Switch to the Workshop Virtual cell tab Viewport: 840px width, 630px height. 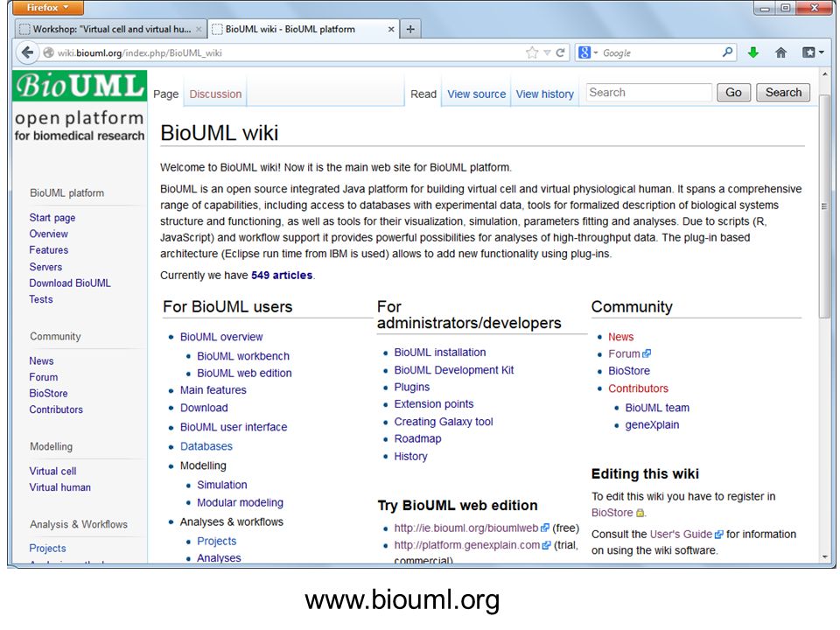(x=111, y=29)
